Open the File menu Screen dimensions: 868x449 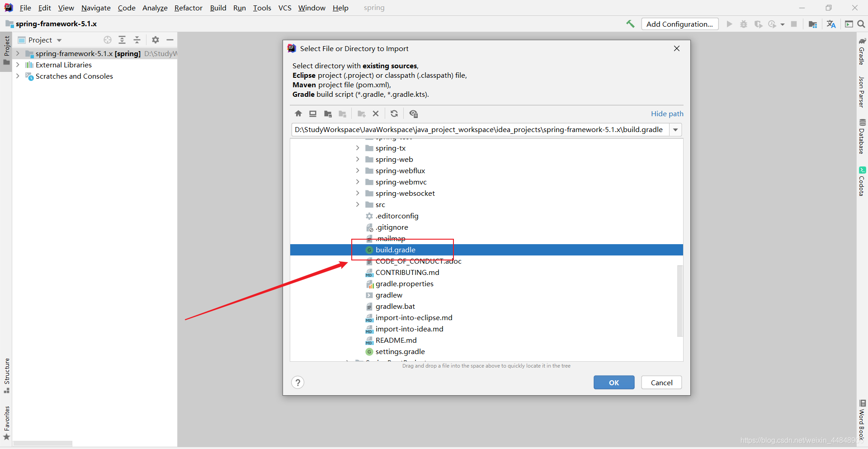point(25,8)
